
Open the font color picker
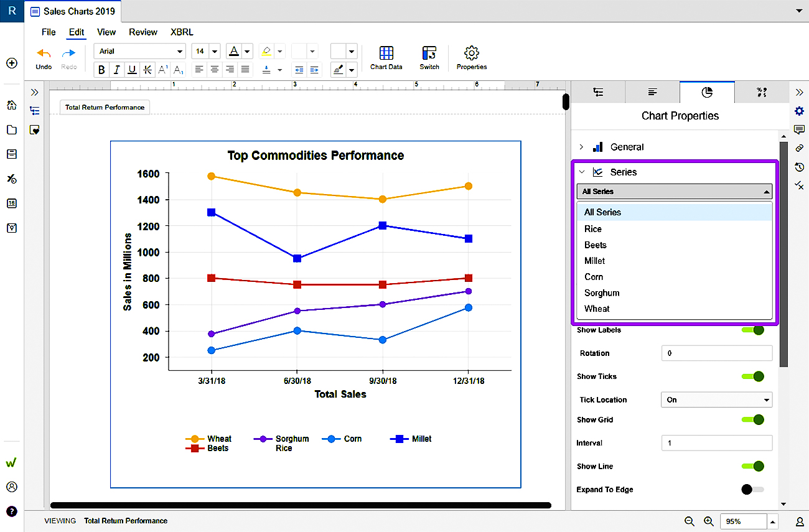234,51
